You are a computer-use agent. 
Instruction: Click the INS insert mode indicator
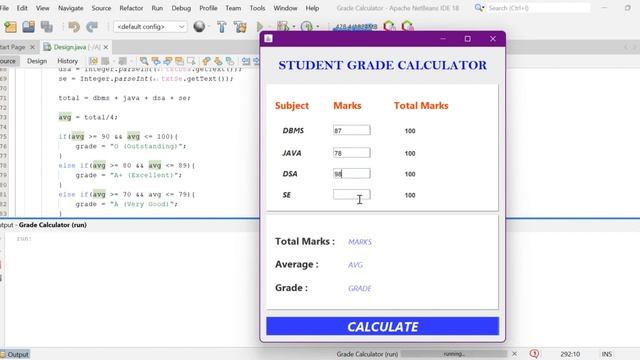tap(607, 354)
